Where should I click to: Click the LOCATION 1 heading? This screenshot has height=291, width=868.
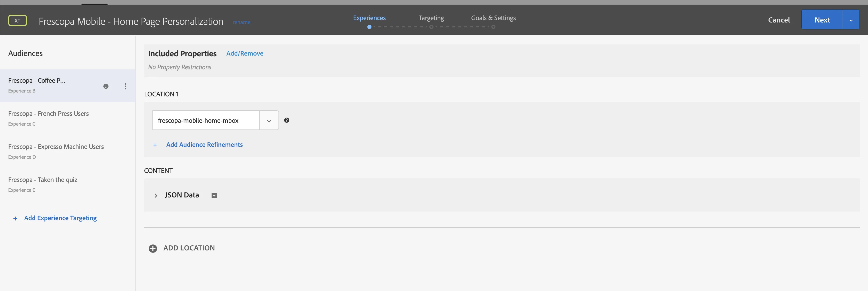tap(161, 94)
